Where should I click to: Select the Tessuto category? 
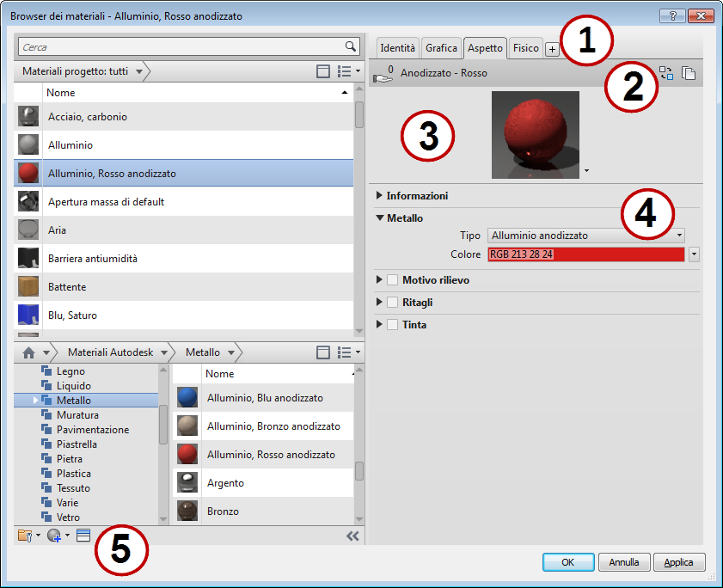pos(73,488)
